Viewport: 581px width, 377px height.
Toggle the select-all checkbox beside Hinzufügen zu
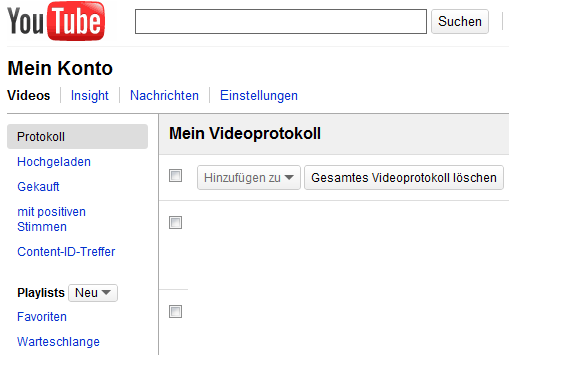[x=175, y=176]
